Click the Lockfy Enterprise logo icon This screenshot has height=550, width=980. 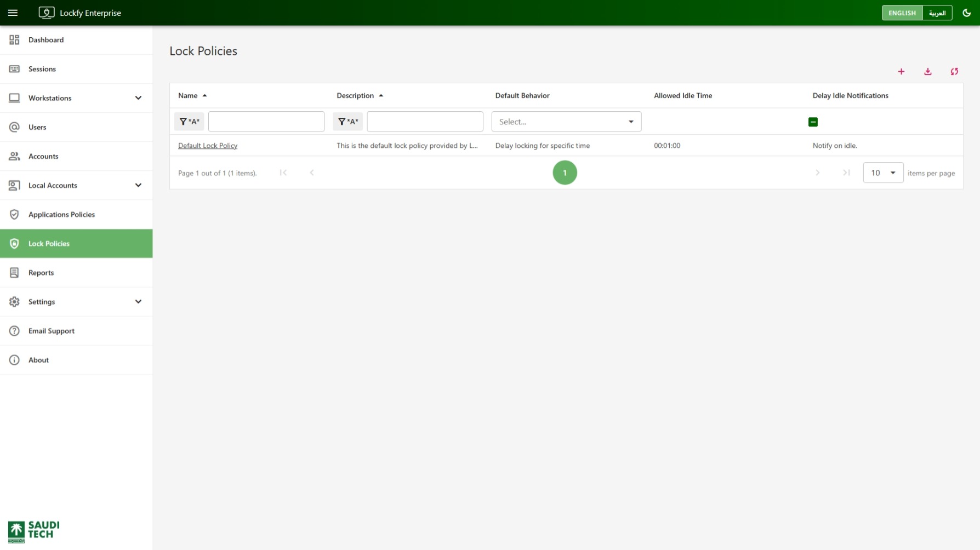click(x=47, y=13)
